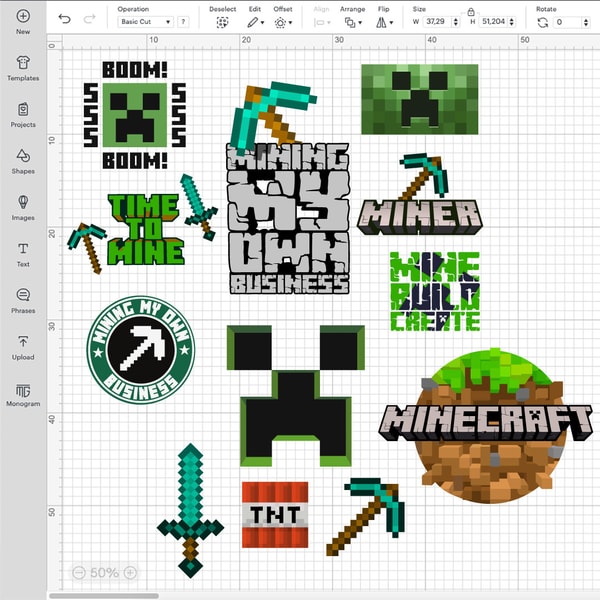Click the Operation help question mark
This screenshot has width=600, height=600.
tap(183, 22)
